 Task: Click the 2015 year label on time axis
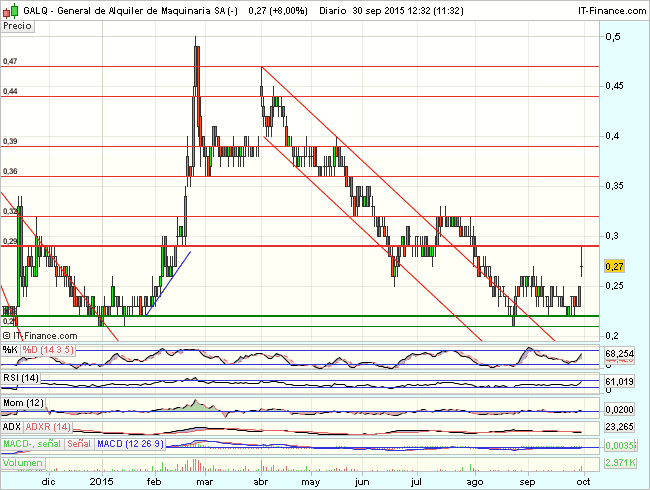pyautogui.click(x=102, y=482)
